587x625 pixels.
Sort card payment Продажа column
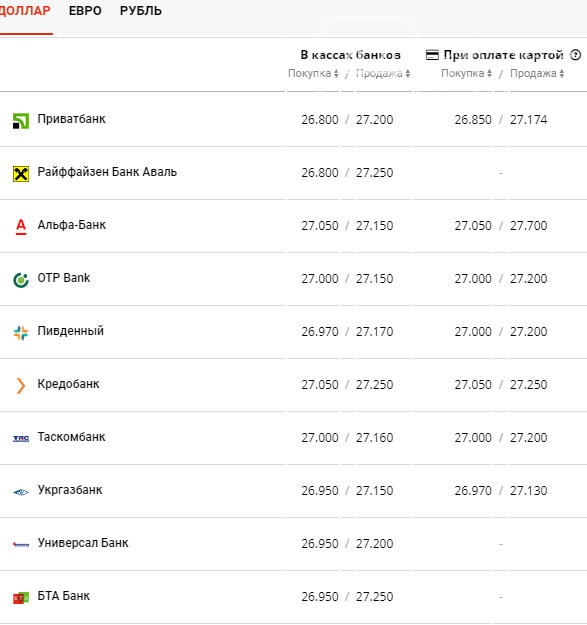click(537, 73)
